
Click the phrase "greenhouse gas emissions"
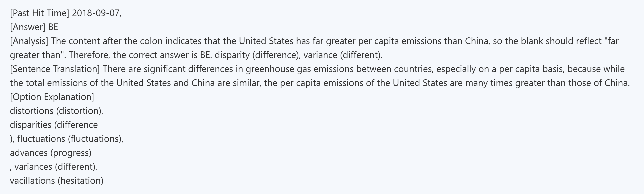[300, 69]
